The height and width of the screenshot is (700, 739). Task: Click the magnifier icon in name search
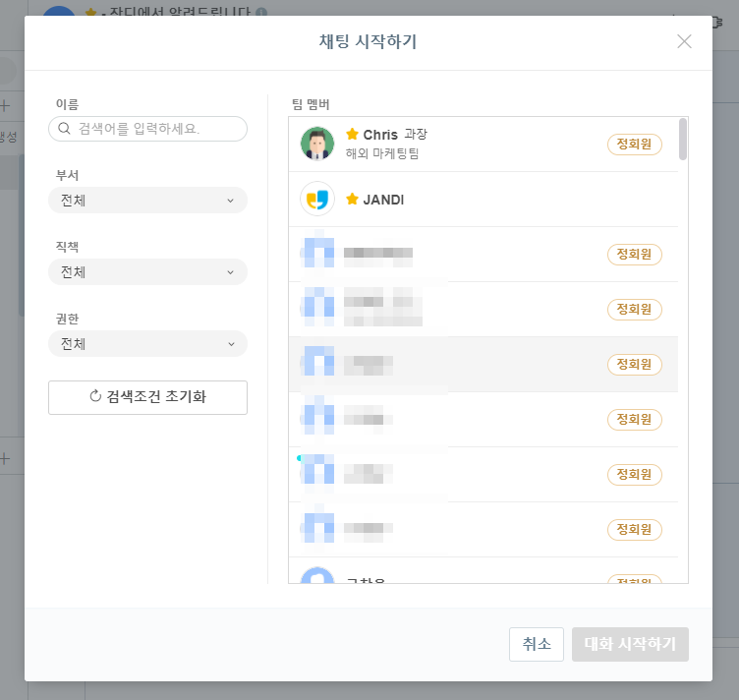(65, 129)
